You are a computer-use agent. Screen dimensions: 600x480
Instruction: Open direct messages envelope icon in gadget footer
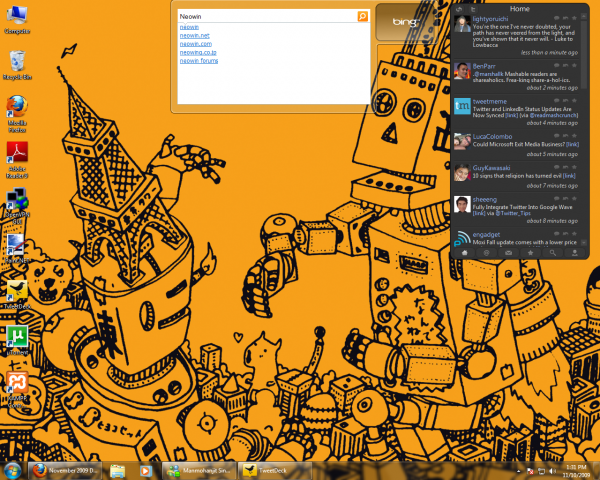point(508,253)
